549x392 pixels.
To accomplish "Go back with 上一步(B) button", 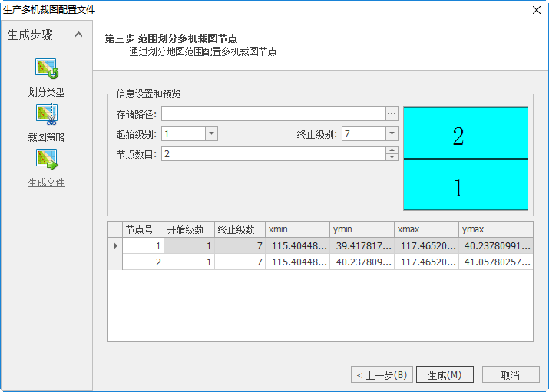I will click(x=382, y=374).
